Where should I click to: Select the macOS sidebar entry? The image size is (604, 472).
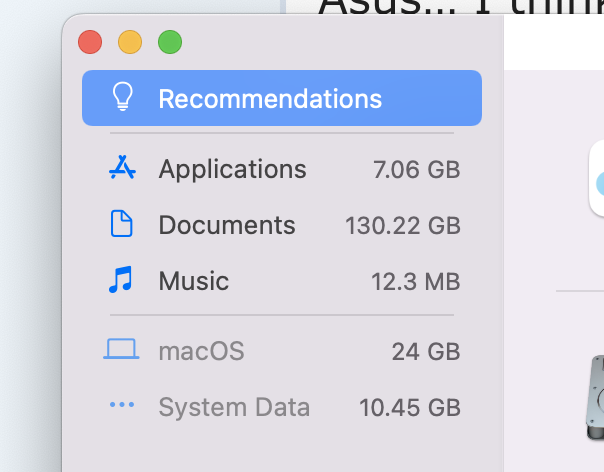(x=201, y=351)
